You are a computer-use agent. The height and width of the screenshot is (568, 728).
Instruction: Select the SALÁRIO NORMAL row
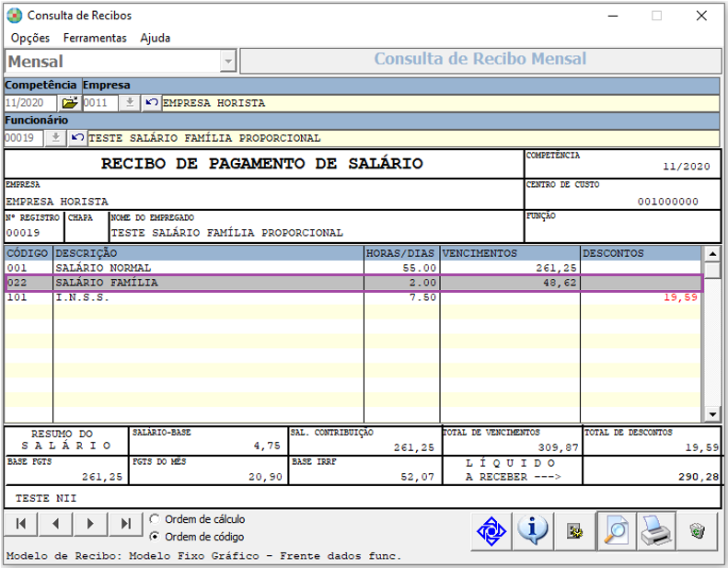point(352,268)
